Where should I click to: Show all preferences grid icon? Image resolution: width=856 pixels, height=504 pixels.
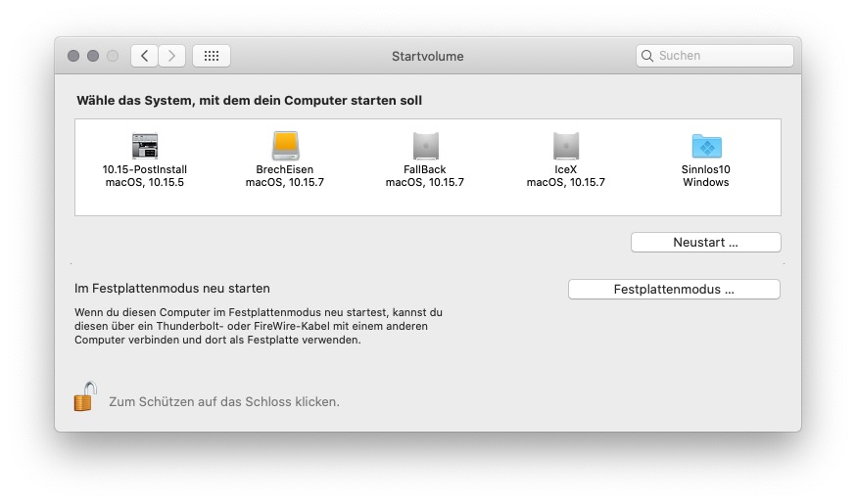(x=212, y=56)
